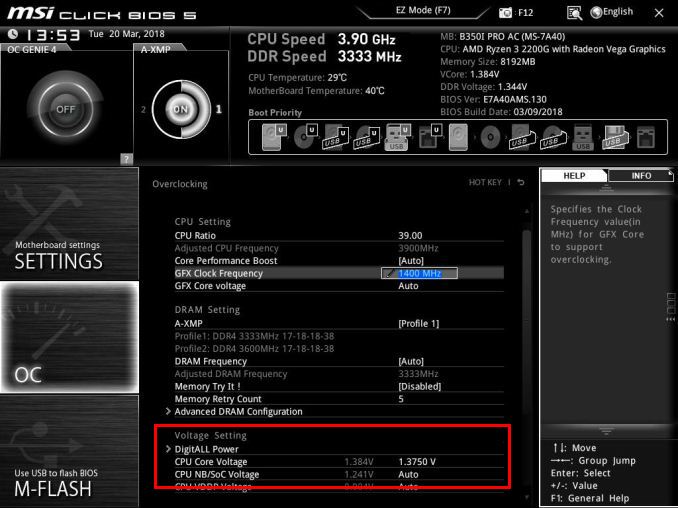Open the A-XMP [Profile 1] option
Screen dimensions: 678x508
coord(419,323)
